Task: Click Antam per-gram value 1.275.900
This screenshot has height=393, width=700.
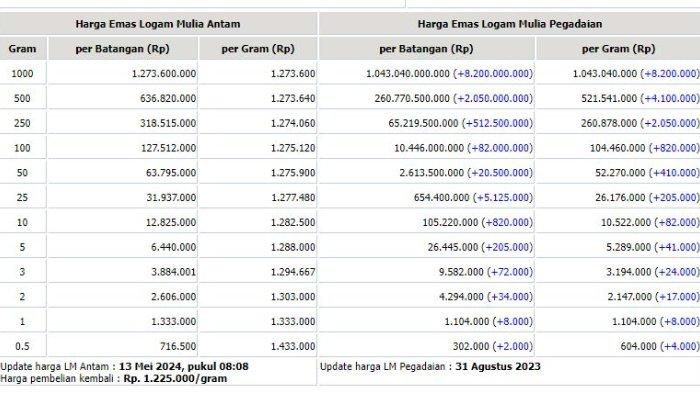Action: click(x=293, y=173)
